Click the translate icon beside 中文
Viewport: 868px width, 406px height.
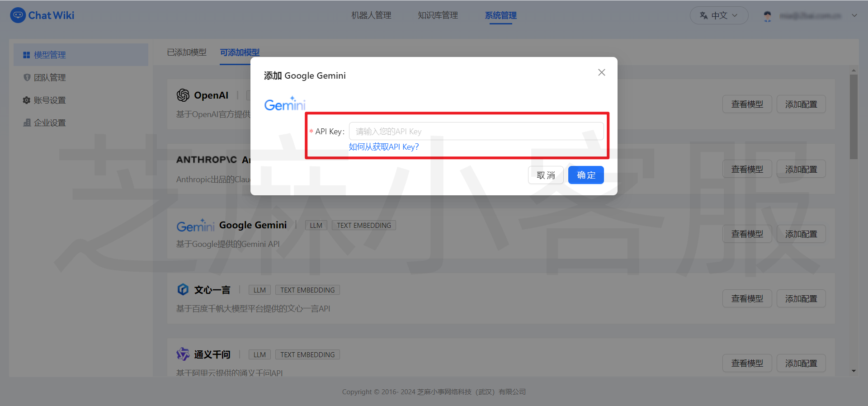(x=703, y=15)
